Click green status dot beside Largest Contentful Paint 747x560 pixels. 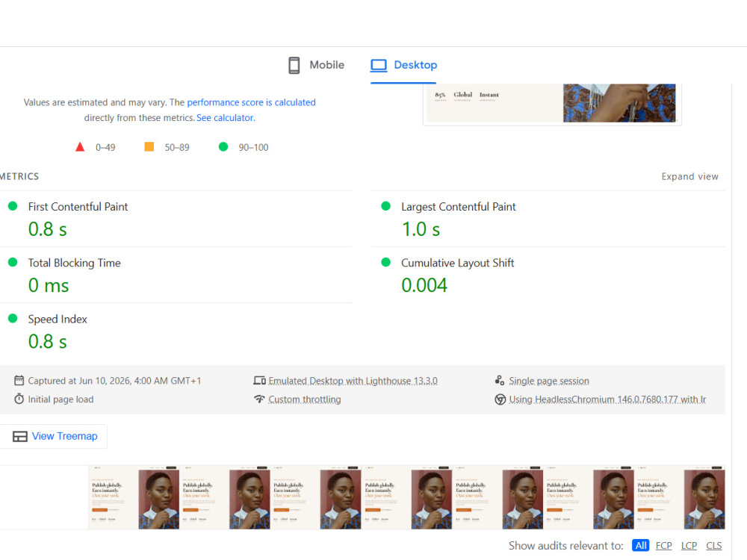pyautogui.click(x=386, y=206)
